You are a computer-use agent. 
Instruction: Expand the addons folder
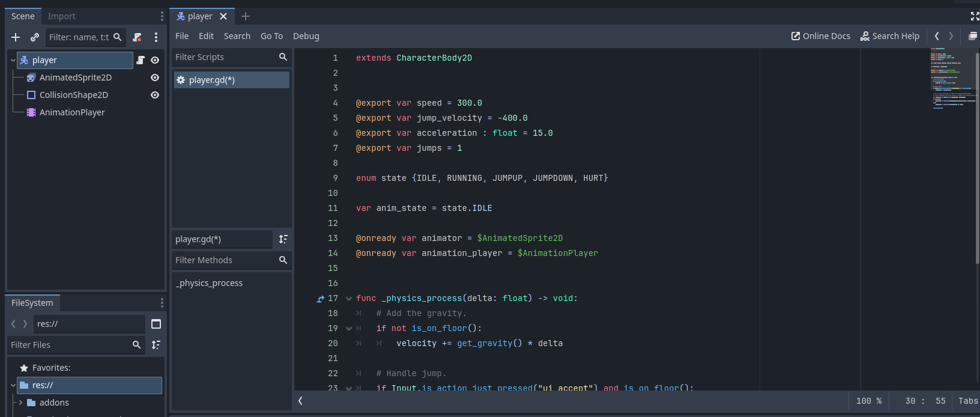(x=20, y=403)
